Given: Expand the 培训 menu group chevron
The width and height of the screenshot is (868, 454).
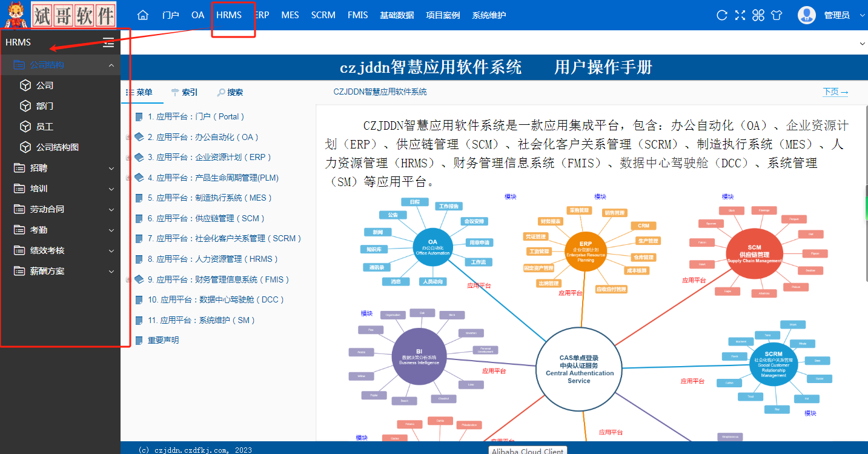Looking at the screenshot, I should pyautogui.click(x=111, y=189).
